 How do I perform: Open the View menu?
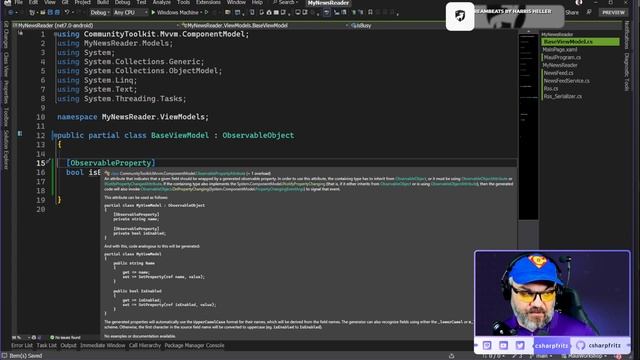click(50, 2)
